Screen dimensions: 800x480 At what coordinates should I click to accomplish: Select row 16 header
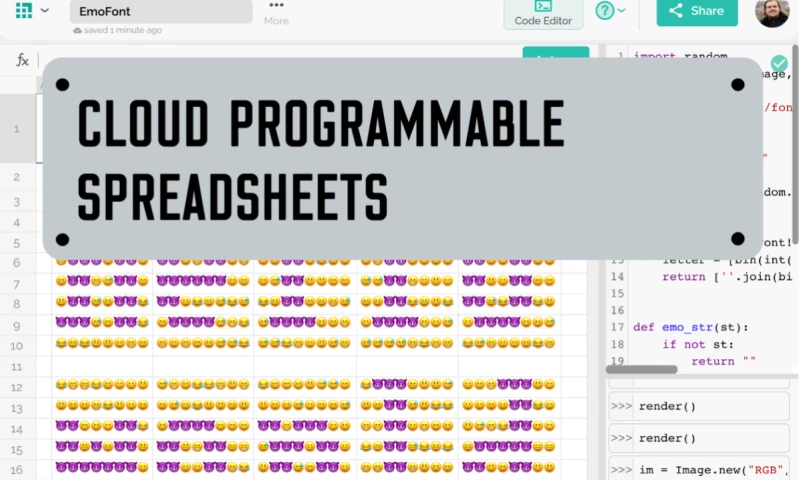[17, 470]
